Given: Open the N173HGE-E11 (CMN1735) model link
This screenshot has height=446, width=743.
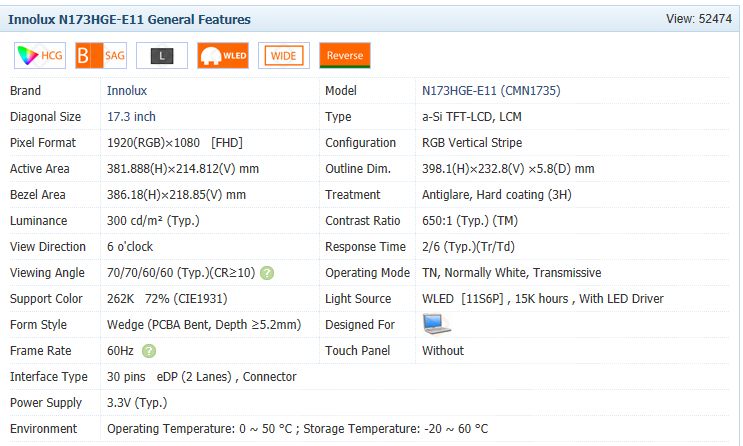Looking at the screenshot, I should [491, 91].
